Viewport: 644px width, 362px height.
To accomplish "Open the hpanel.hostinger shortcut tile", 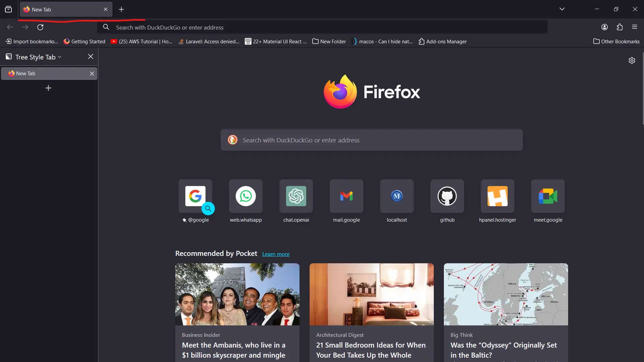I will coord(498,196).
